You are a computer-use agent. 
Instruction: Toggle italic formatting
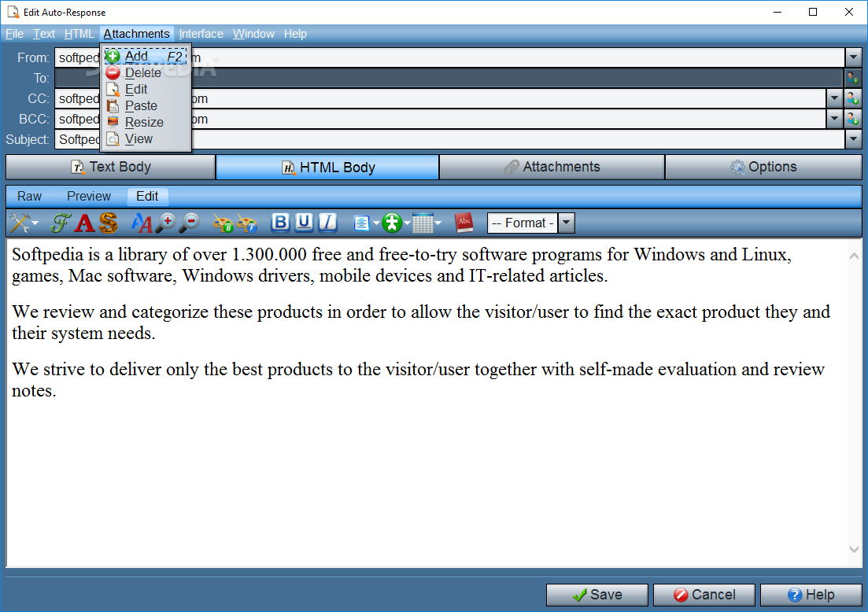327,223
